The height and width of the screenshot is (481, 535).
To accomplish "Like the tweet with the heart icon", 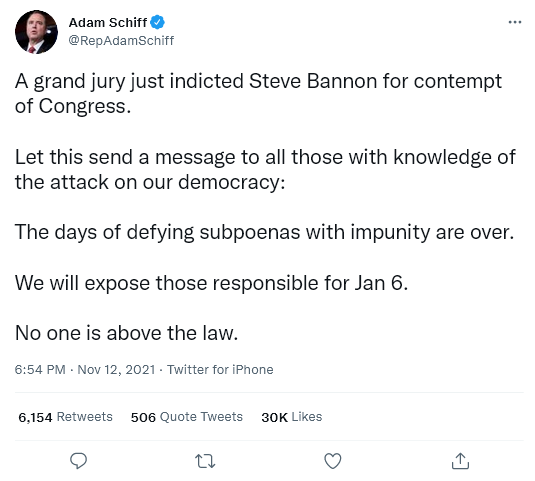I will [x=333, y=461].
